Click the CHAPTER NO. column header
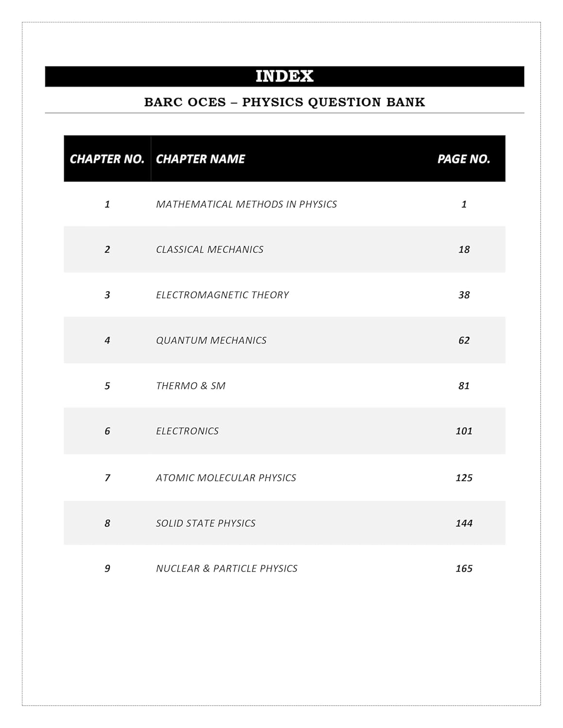Screen dimensions: 563x728 (x=107, y=159)
